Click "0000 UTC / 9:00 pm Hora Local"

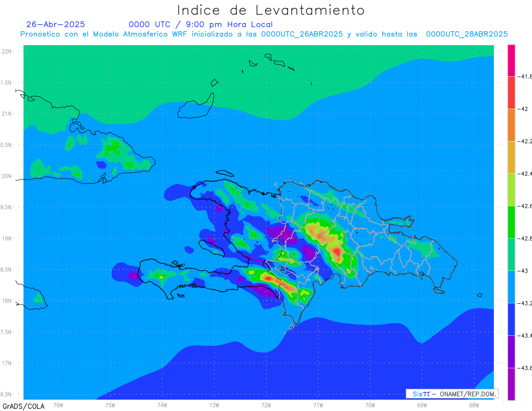200,24
